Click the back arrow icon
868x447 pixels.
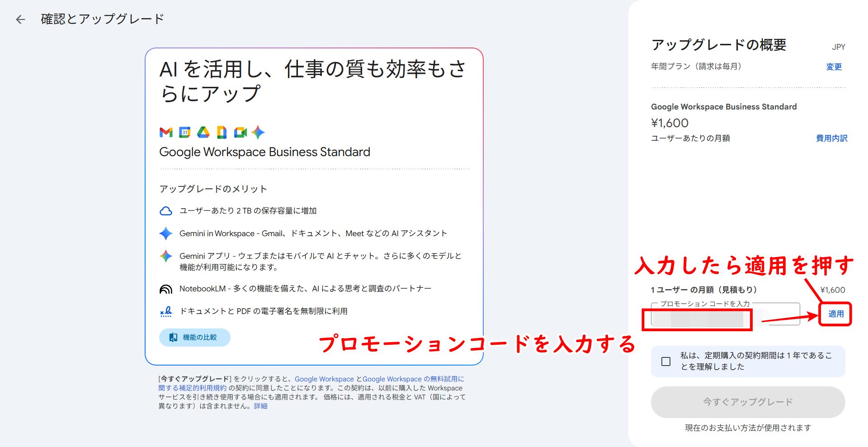(20, 19)
